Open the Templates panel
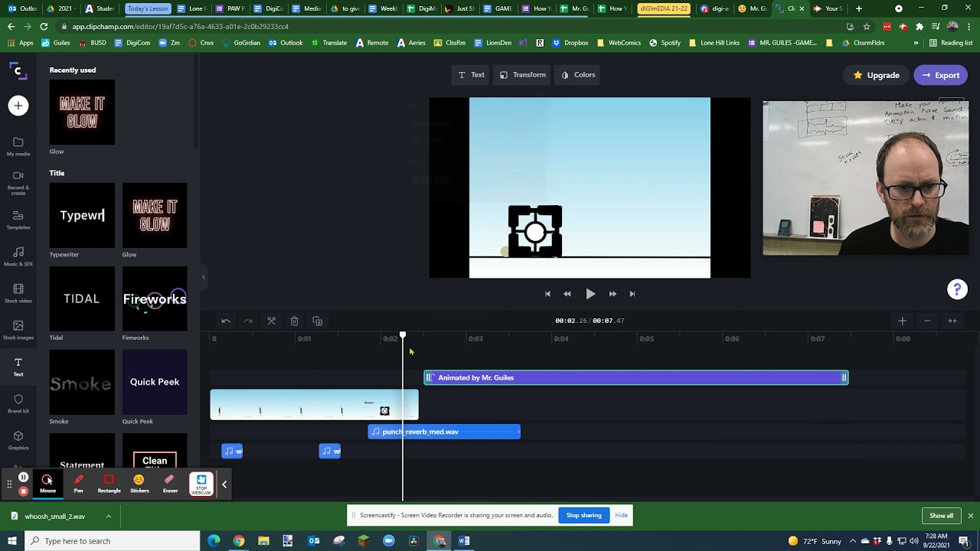Screen dimensions: 980x551 point(18,220)
